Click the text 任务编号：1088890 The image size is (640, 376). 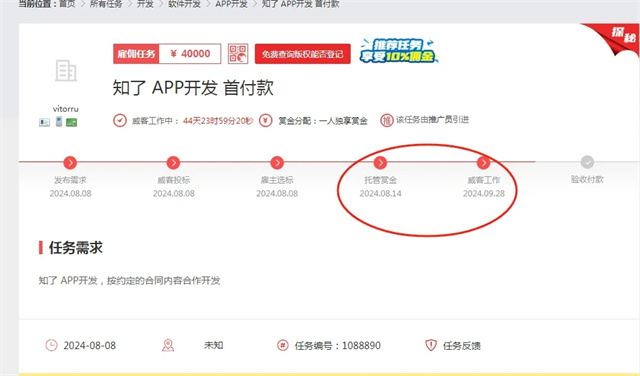pos(338,346)
